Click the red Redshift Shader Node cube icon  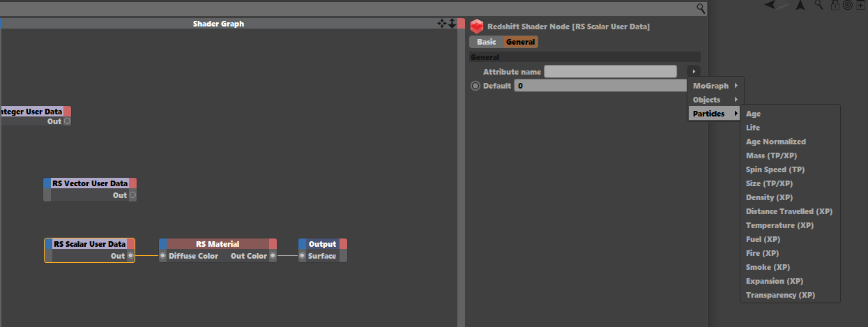click(x=477, y=26)
